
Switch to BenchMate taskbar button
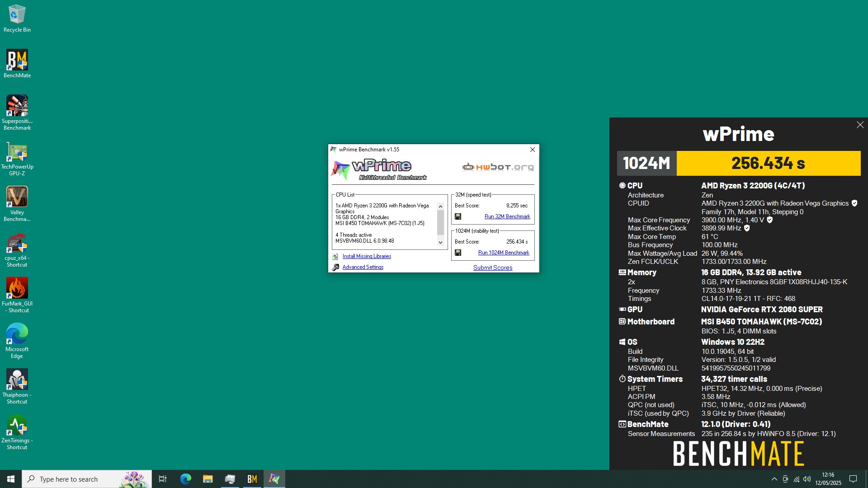252,479
